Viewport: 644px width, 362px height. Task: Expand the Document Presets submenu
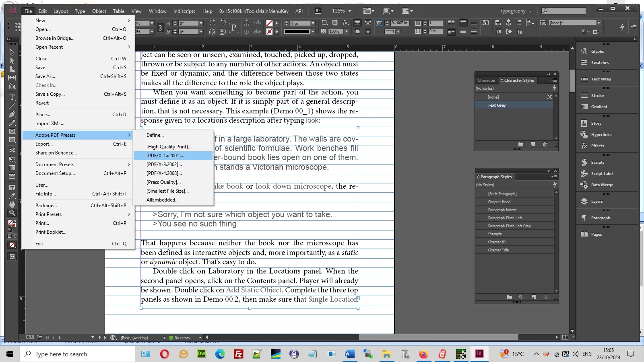click(x=78, y=165)
